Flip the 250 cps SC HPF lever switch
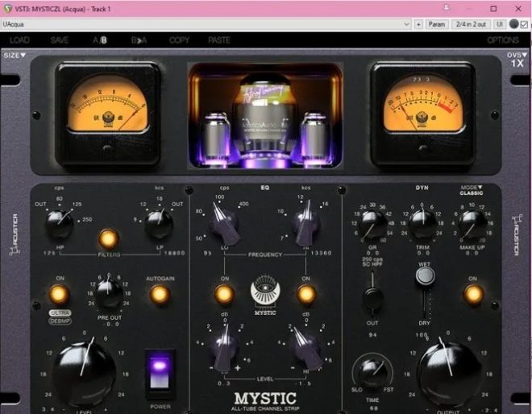The height and width of the screenshot is (414, 532). [x=372, y=295]
